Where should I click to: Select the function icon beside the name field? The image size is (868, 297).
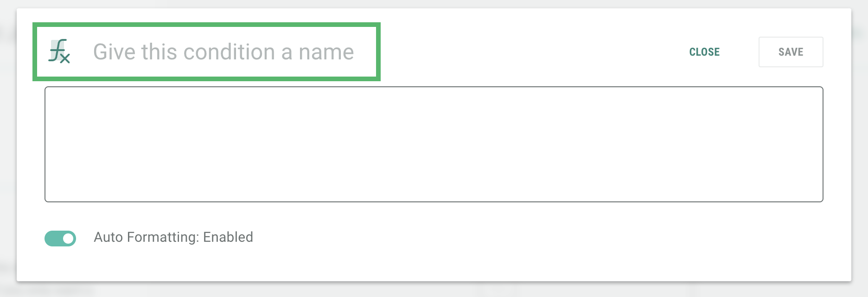click(x=59, y=52)
